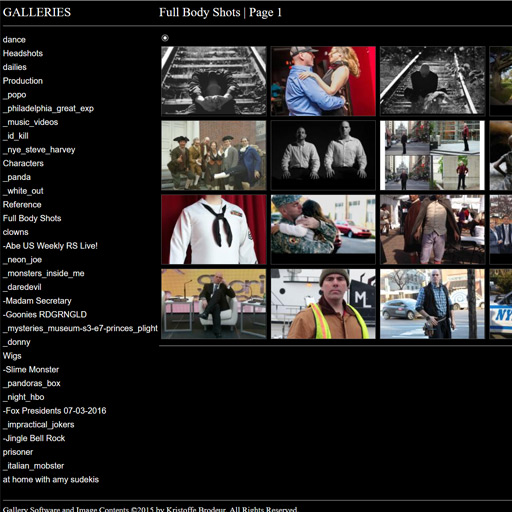This screenshot has height=512, width=512.
Task: Go to the Production gallery
Action: (23, 81)
